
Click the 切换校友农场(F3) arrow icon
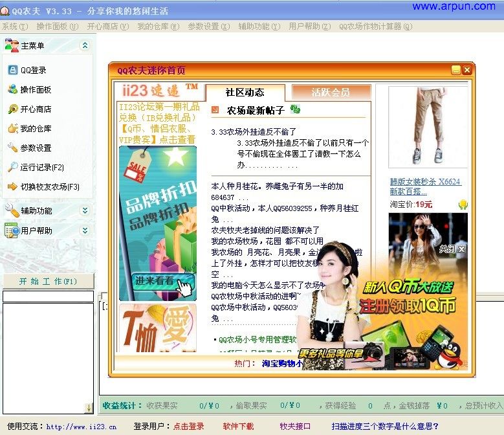(x=12, y=186)
